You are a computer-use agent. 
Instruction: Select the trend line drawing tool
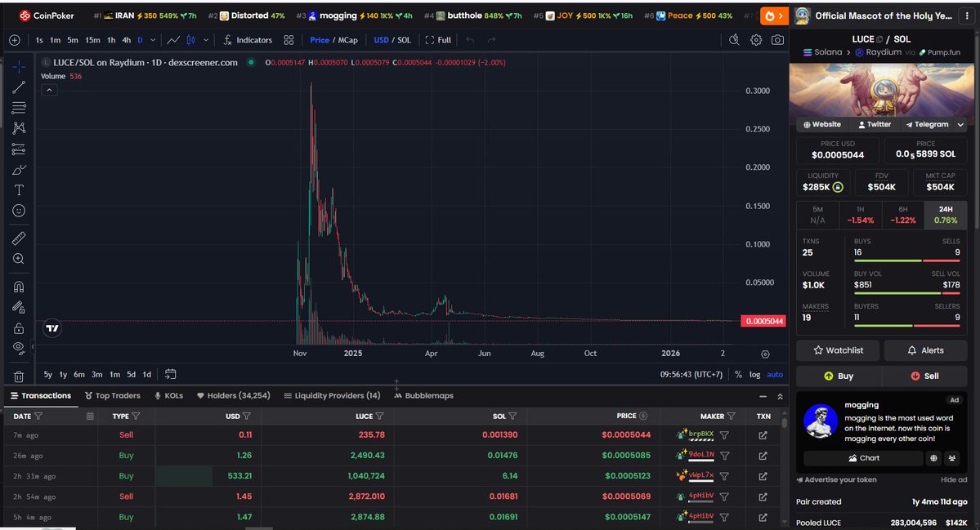tap(19, 87)
